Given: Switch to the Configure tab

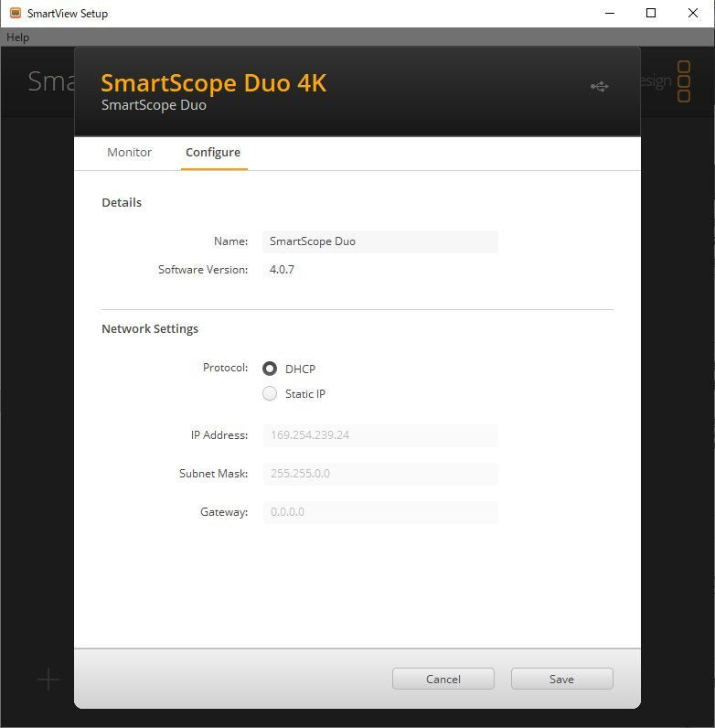Looking at the screenshot, I should coord(213,153).
